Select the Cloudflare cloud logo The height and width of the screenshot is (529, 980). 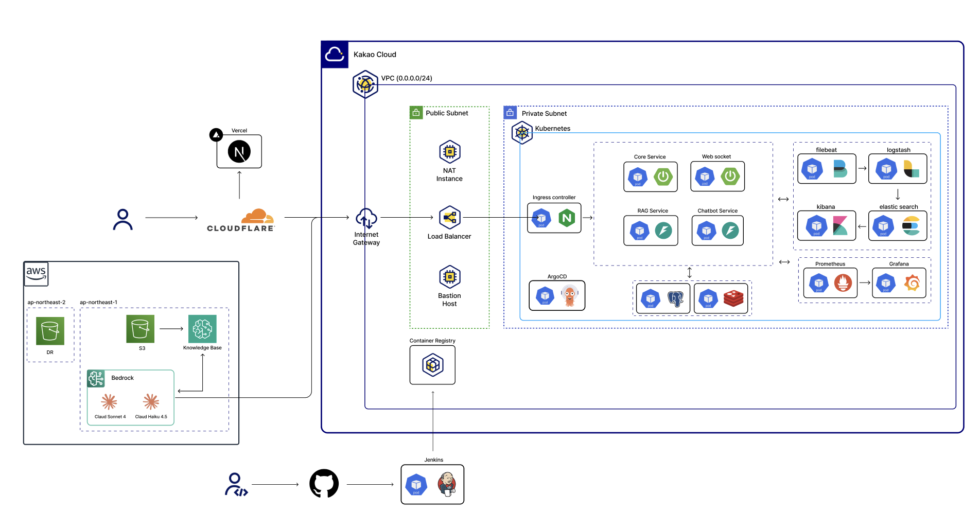pos(257,216)
